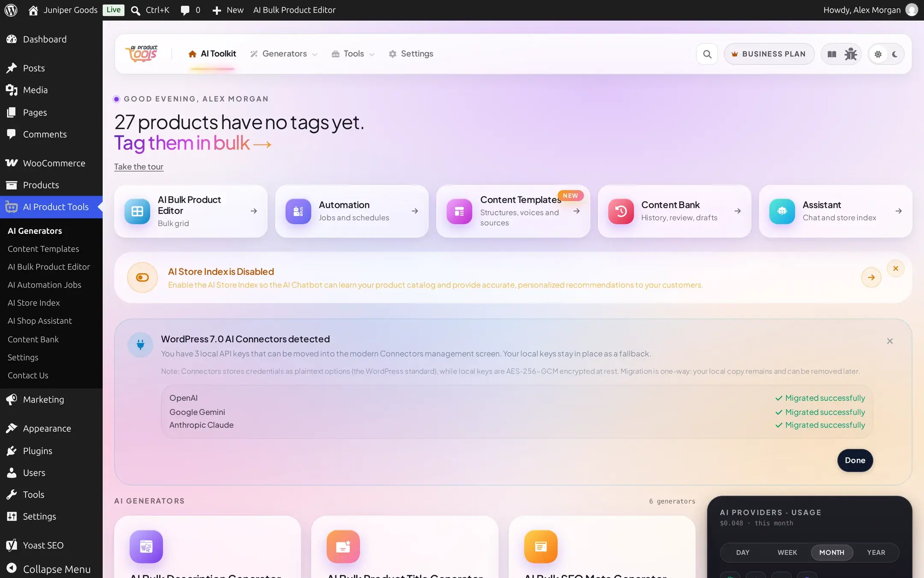
Task: Click Tag them in bulk link
Action: tap(192, 143)
